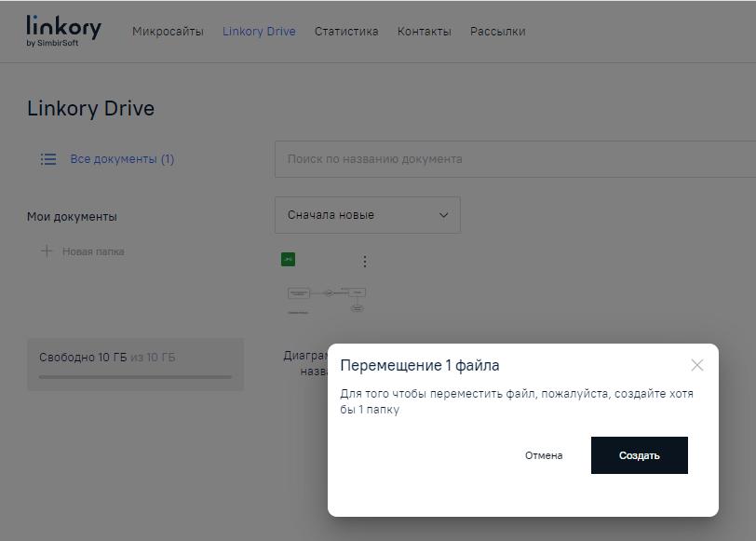Expand the Мои документы section
The width and height of the screenshot is (756, 541).
coord(72,216)
